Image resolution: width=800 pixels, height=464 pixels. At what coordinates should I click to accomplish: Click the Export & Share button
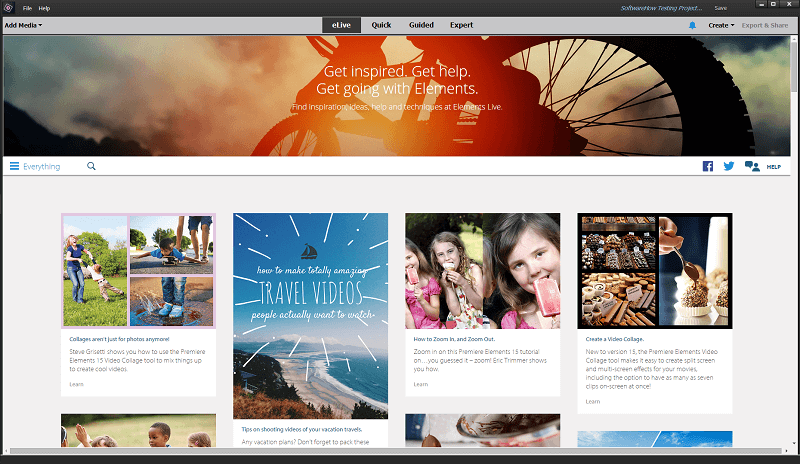765,25
